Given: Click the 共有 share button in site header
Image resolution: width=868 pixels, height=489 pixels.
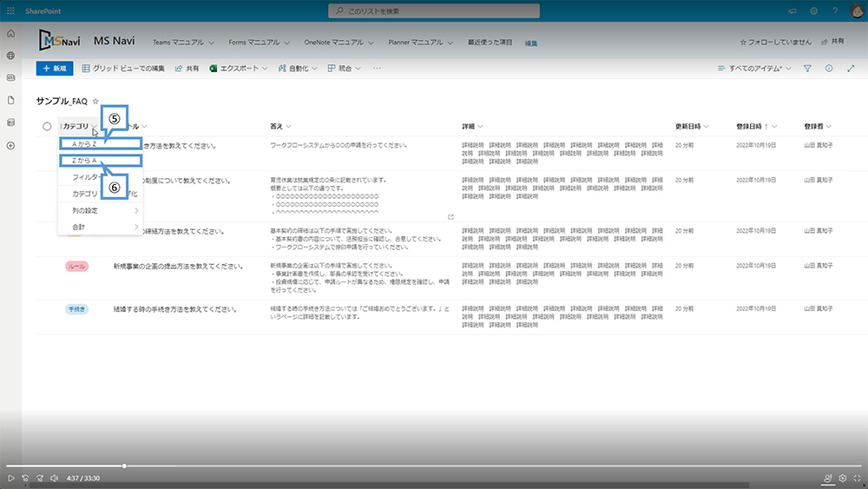Looking at the screenshot, I should click(x=832, y=42).
